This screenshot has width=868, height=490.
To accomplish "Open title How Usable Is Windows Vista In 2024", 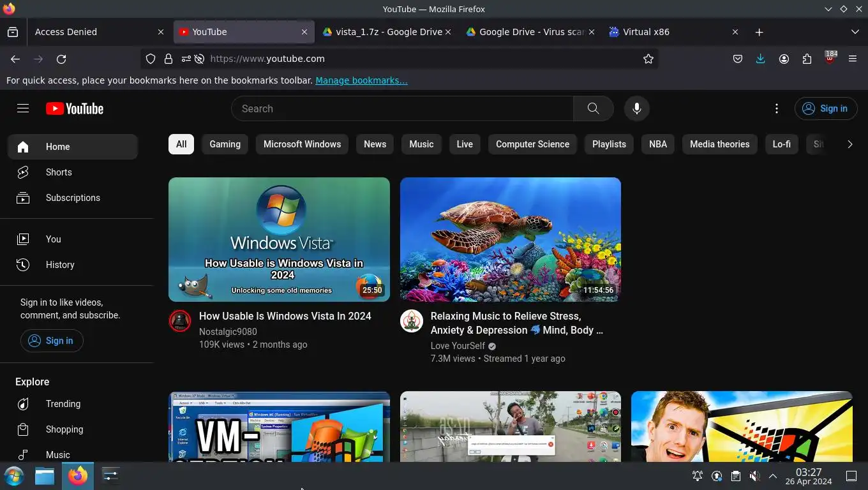I will point(285,316).
